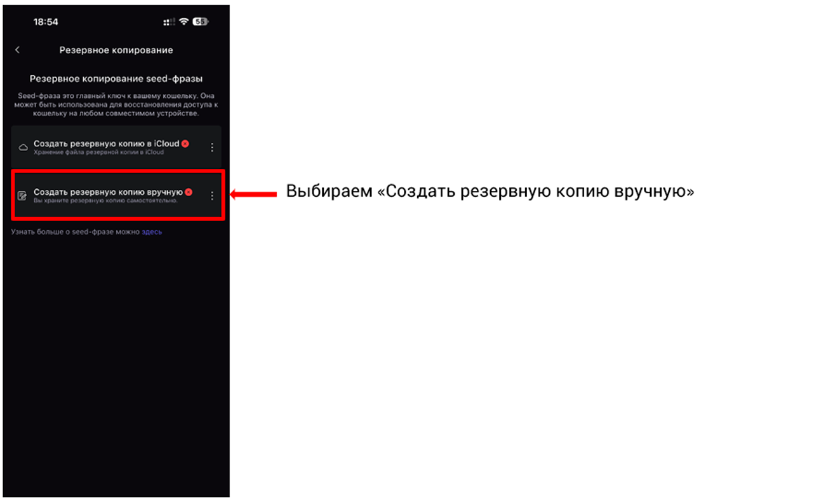
Task: Click the "Резервное копирование seed-фразы" heading
Action: [x=116, y=79]
